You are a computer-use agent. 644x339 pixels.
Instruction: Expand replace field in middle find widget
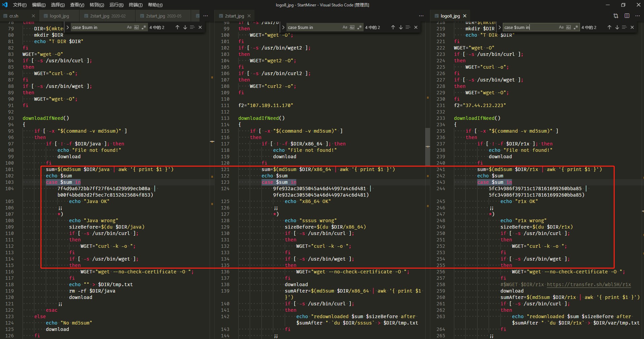[283, 27]
